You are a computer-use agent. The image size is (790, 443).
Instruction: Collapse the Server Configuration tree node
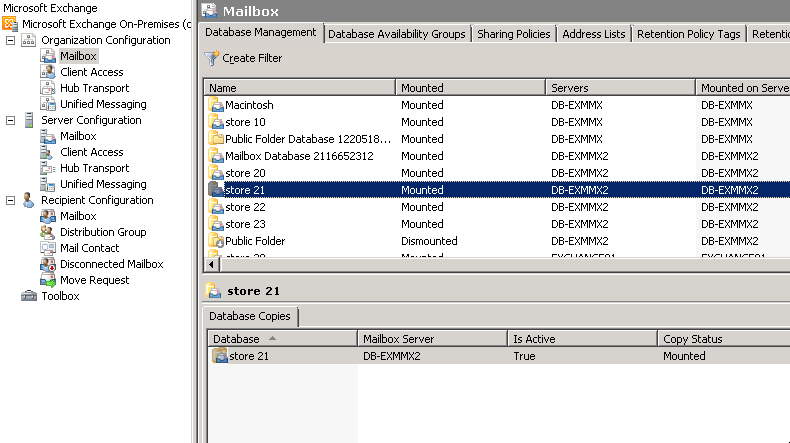point(10,121)
